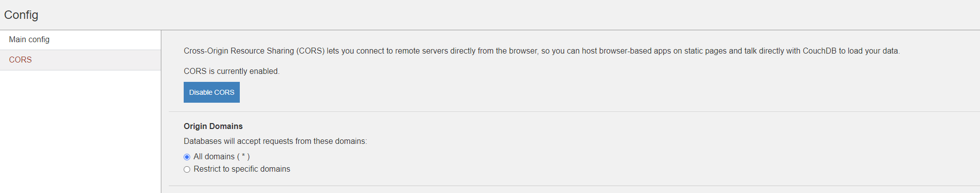The height and width of the screenshot is (193, 980).
Task: Click the Origin Domains heading
Action: click(213, 127)
